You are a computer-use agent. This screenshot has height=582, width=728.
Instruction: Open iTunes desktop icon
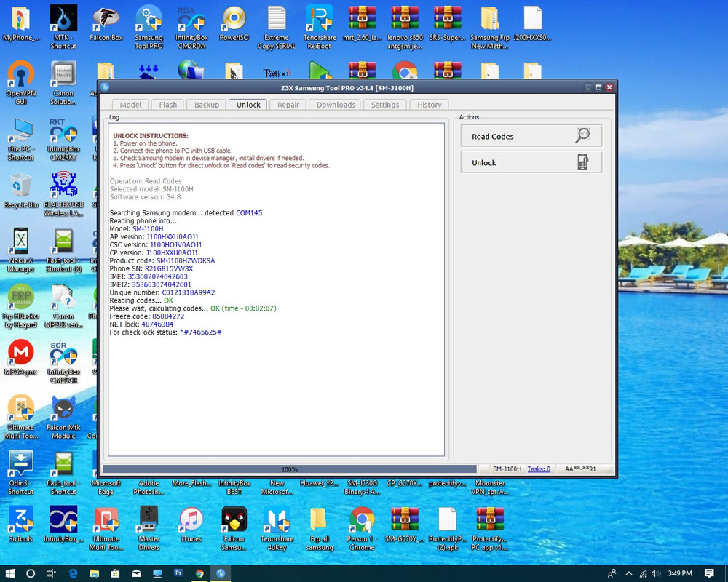pyautogui.click(x=191, y=524)
